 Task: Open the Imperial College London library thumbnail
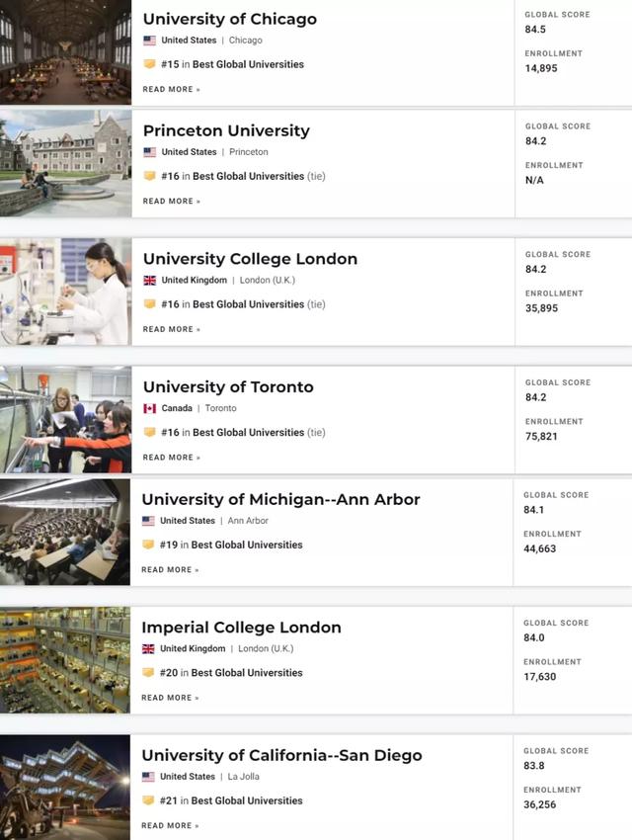(64, 660)
